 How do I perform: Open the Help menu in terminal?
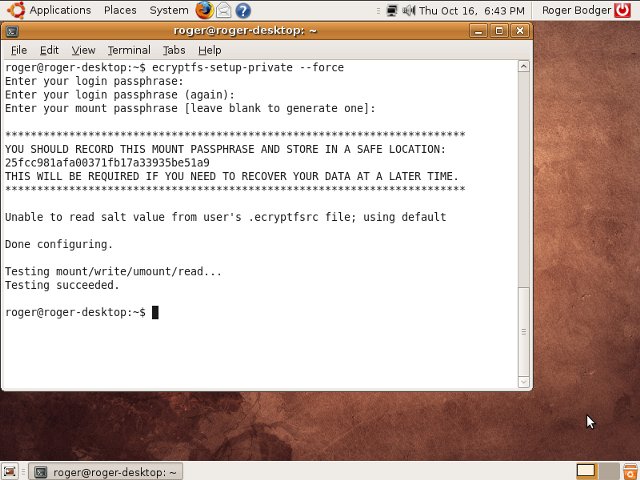[210, 50]
